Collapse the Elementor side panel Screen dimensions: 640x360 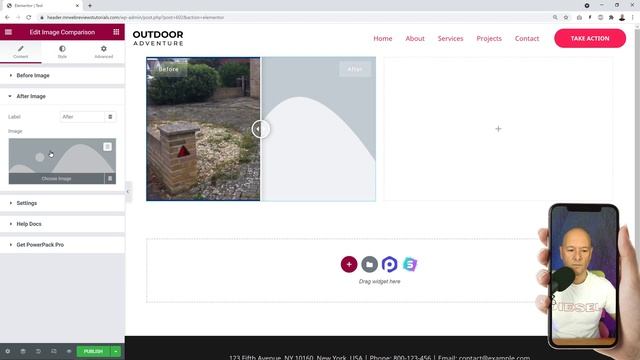pos(127,191)
